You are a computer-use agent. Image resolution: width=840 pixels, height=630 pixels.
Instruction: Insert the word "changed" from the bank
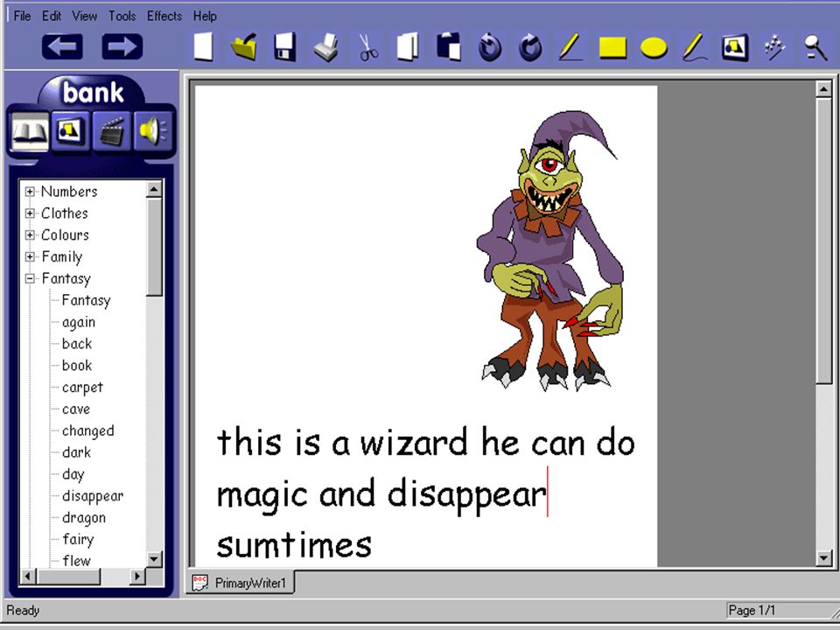tap(87, 430)
